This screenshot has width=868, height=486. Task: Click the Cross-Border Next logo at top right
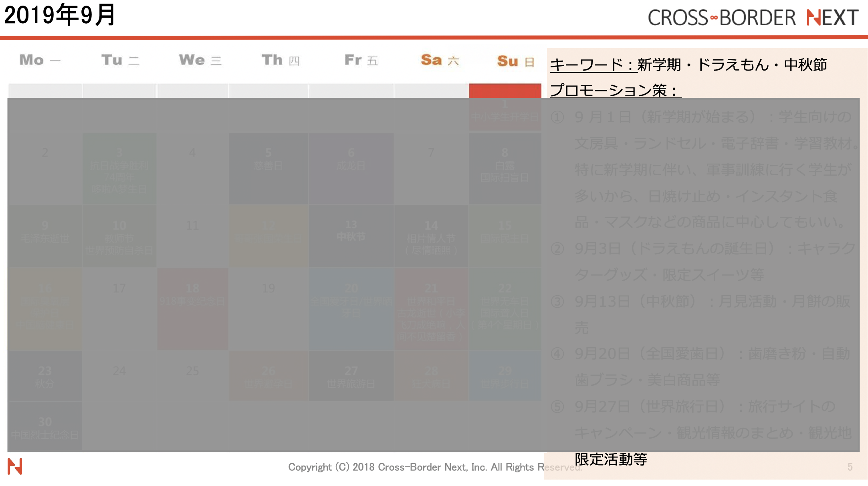tap(753, 18)
